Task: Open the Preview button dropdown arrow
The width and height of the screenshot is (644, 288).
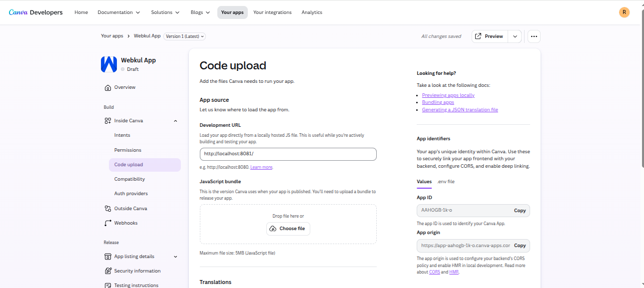Action: (515, 36)
